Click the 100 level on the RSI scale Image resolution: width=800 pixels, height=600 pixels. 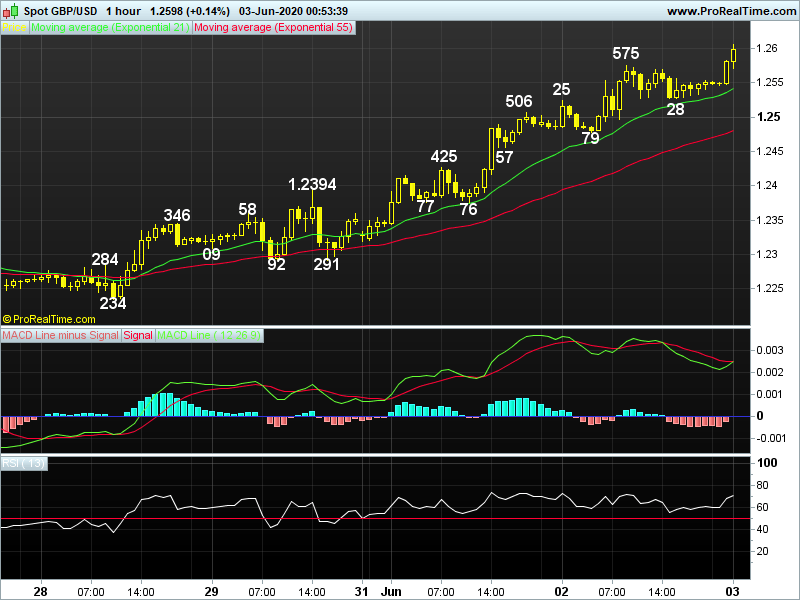coord(769,464)
